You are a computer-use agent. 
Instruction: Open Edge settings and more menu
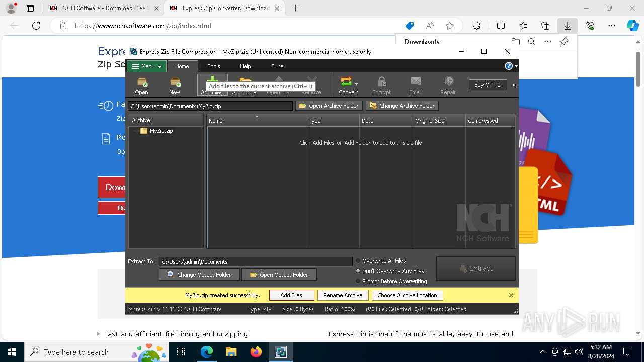pyautogui.click(x=612, y=26)
